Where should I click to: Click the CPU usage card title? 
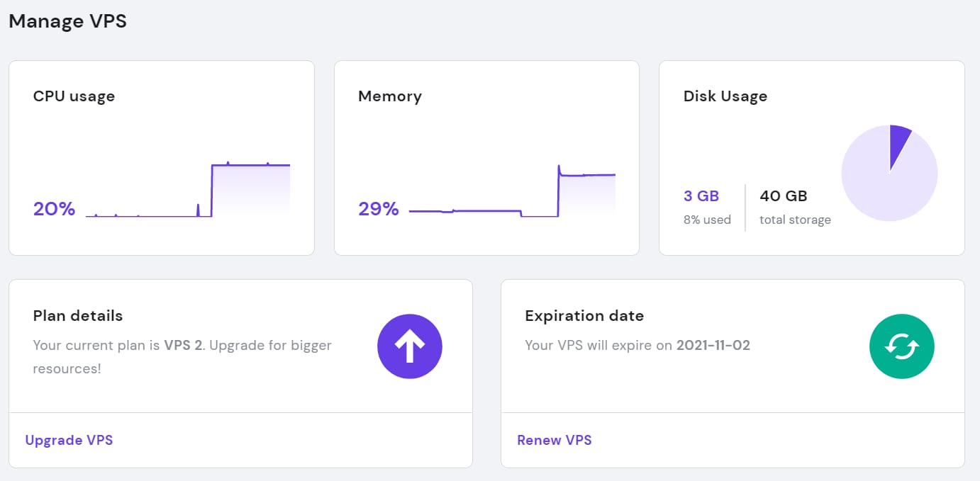(x=74, y=96)
